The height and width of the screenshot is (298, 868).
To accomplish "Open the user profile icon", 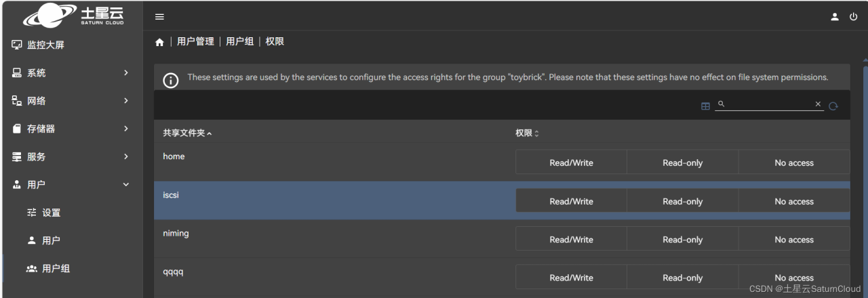I will [x=835, y=17].
